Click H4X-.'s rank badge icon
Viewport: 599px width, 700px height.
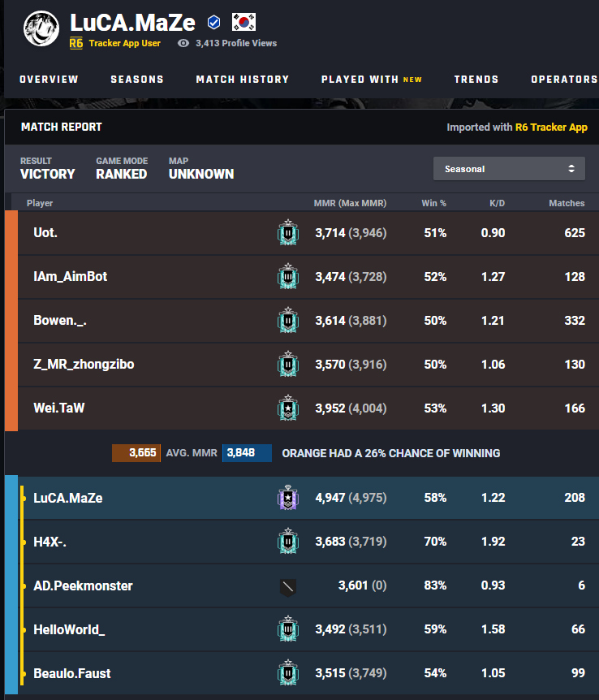coord(288,541)
